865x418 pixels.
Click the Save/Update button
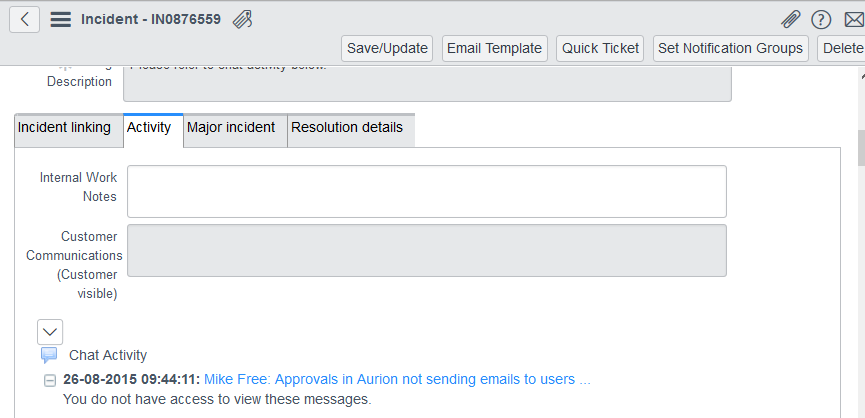click(387, 49)
